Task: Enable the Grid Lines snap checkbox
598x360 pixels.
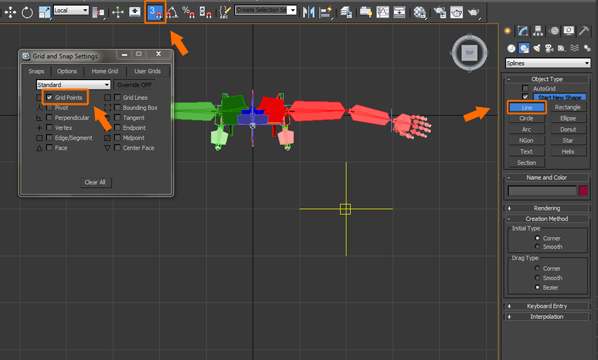Action: 117,97
